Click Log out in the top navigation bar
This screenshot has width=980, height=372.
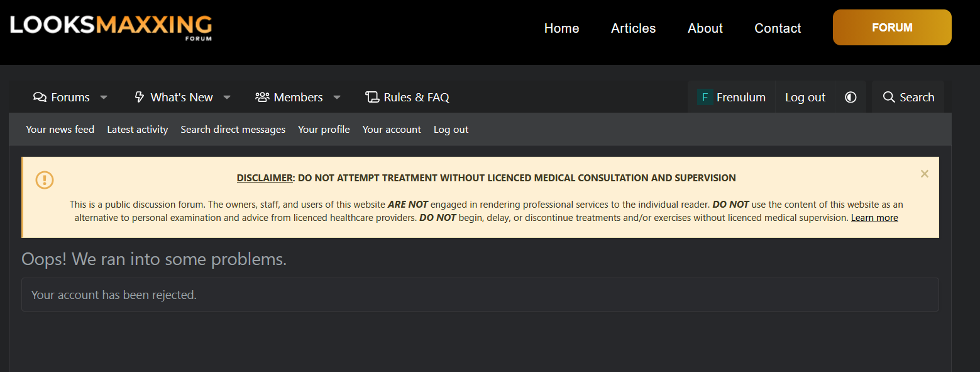(x=805, y=97)
